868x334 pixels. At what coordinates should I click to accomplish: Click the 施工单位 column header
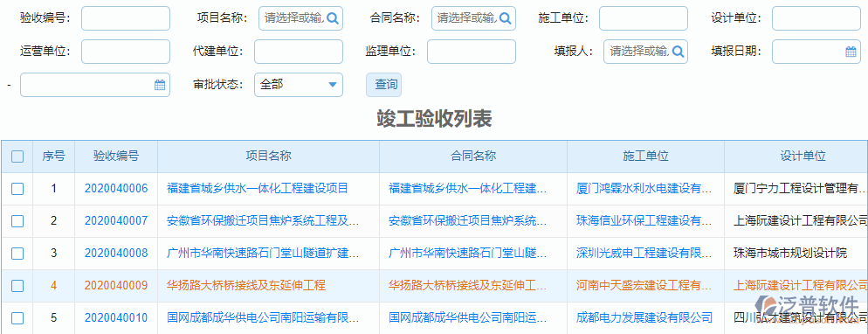(645, 157)
